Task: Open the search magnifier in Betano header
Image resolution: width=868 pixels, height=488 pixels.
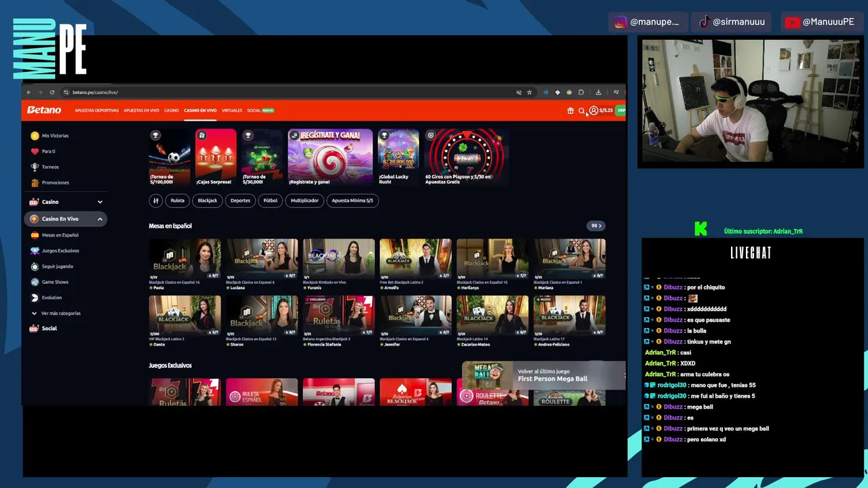Action: [581, 110]
